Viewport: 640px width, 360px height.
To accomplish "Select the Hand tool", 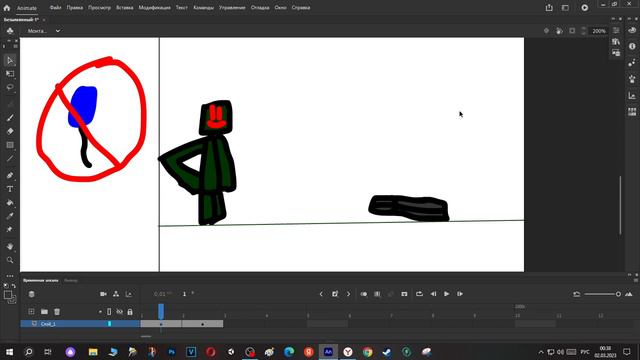I will tap(10, 247).
